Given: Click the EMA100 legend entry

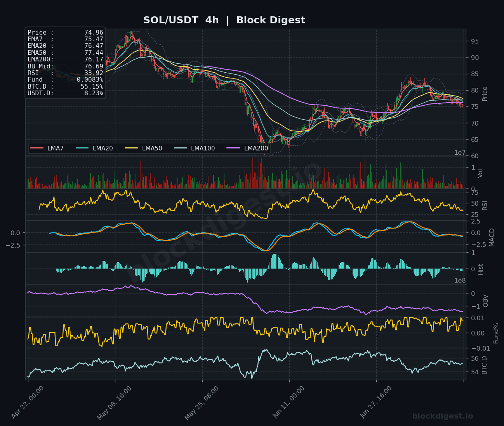Looking at the screenshot, I should [x=195, y=148].
